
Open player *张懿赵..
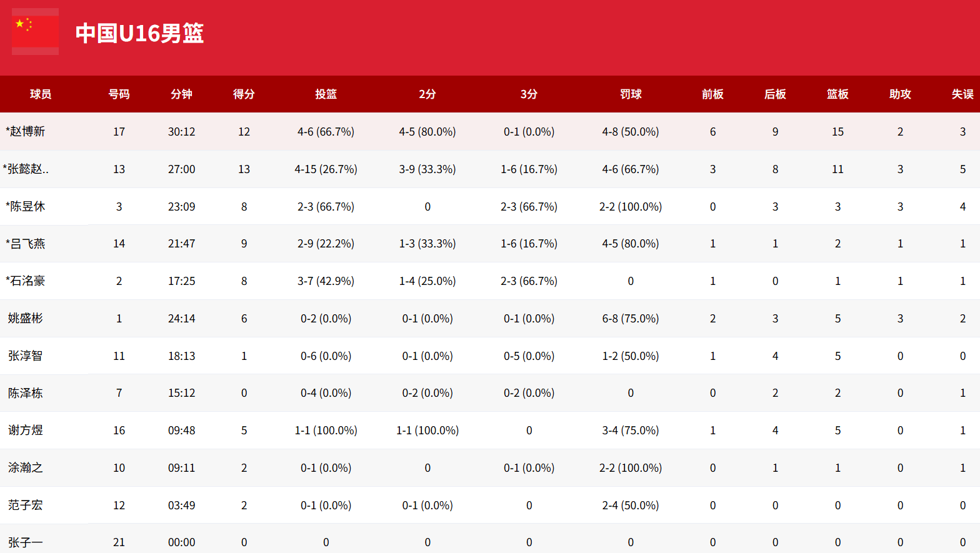pos(26,169)
